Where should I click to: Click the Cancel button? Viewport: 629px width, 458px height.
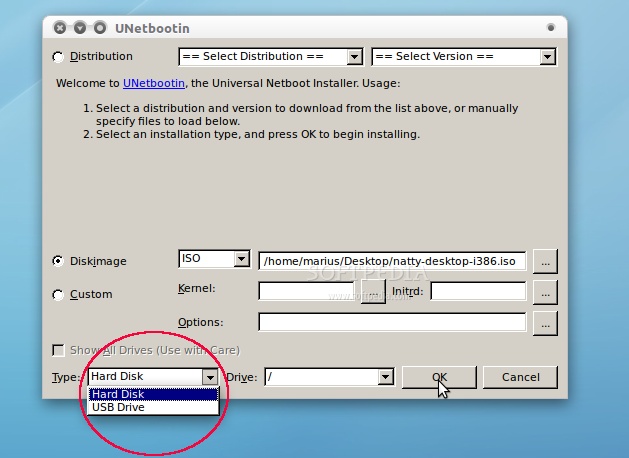point(520,377)
